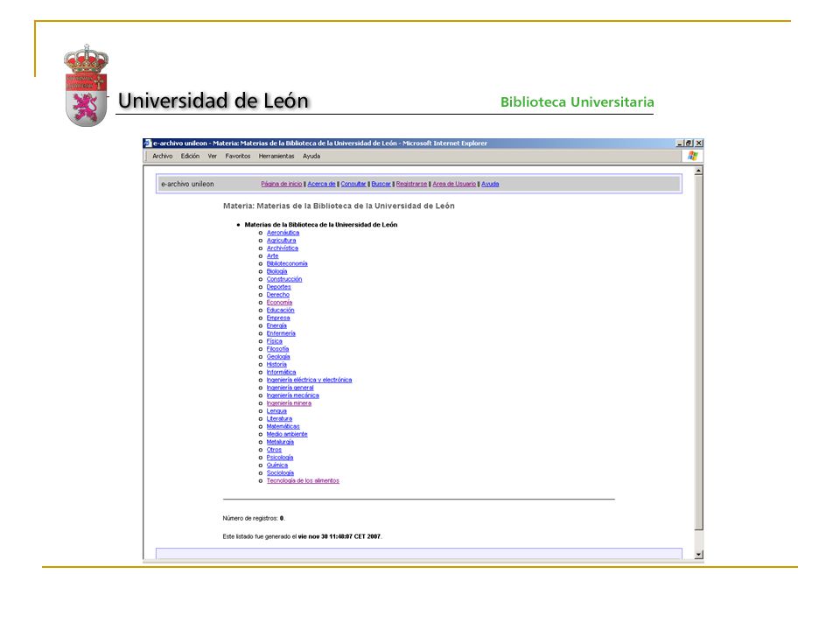Open the Derecho subject link
This screenshot has height=630, width=840.
pyautogui.click(x=278, y=295)
